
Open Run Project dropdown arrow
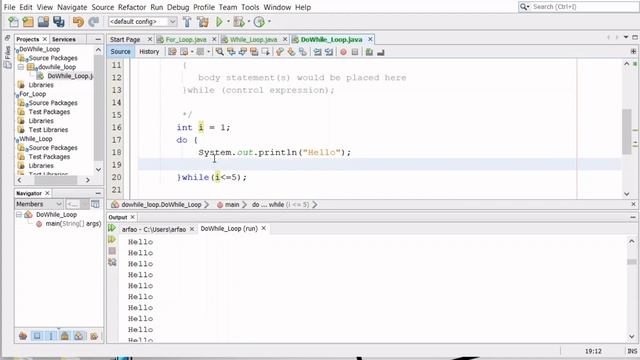coord(228,22)
